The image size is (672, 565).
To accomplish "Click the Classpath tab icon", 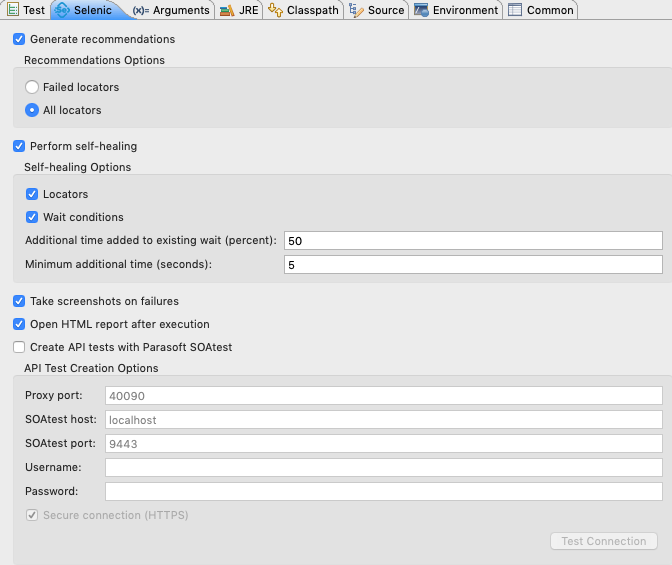I will [275, 10].
